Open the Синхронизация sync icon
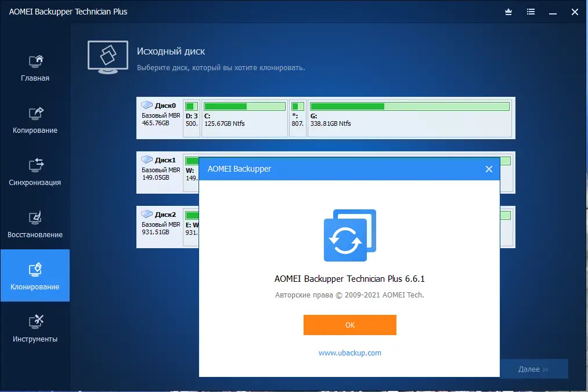Screen dimensions: 588x392 (35, 166)
